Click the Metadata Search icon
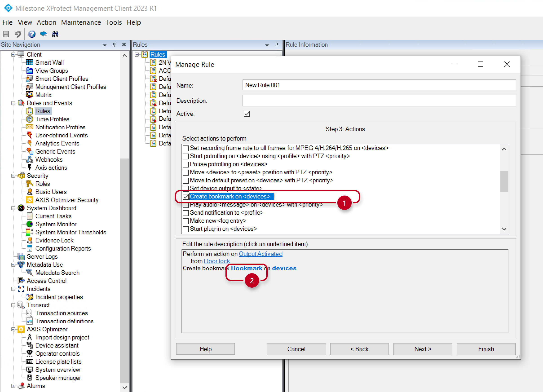 29,273
